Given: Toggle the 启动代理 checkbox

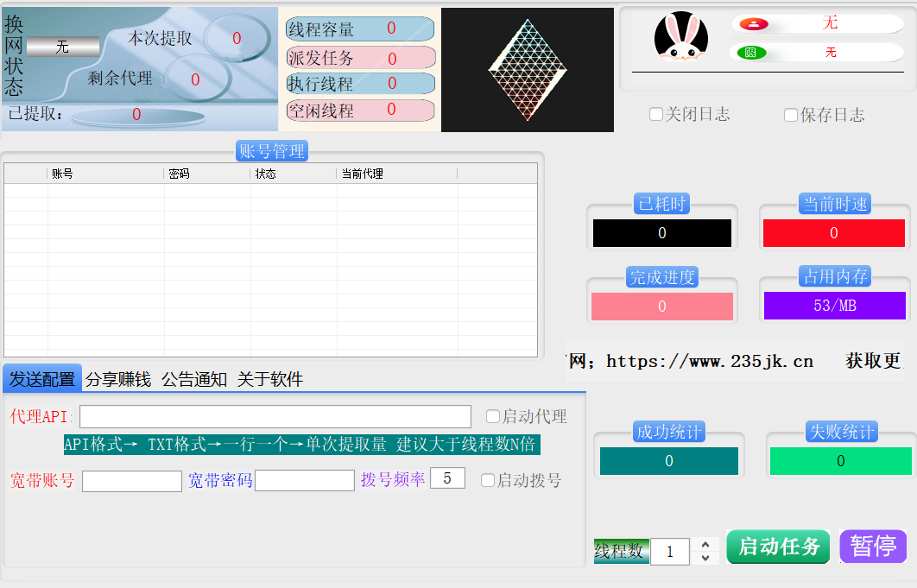Looking at the screenshot, I should click(x=493, y=416).
